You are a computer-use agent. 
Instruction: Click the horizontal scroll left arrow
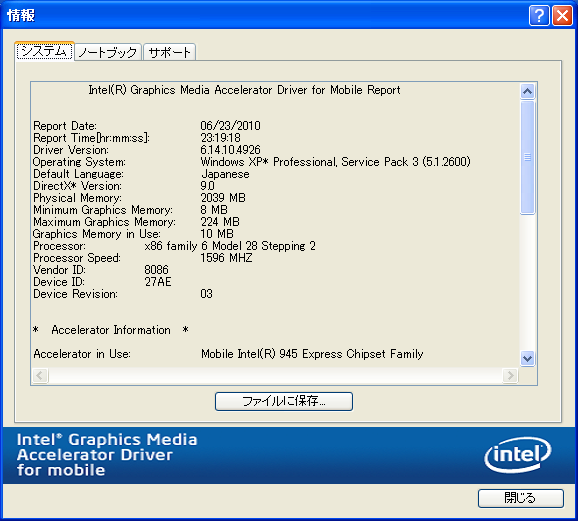(40, 376)
